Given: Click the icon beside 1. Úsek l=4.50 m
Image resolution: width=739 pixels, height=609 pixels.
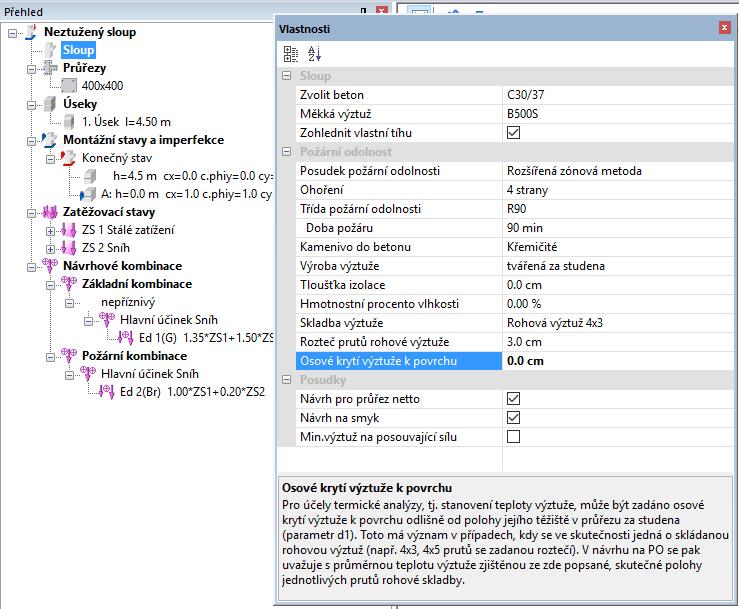Looking at the screenshot, I should click(x=69, y=122).
